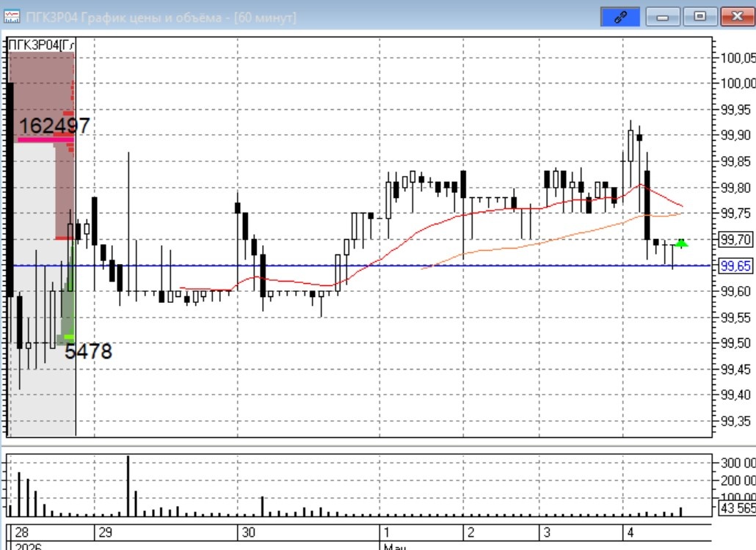This screenshot has width=756, height=550.
Task: Click the 43 565 volume value label
Action: [x=737, y=508]
